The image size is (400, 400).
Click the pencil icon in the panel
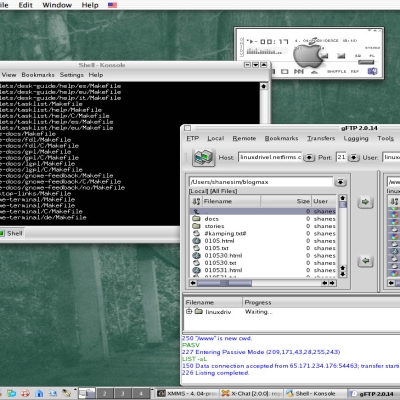(66, 393)
